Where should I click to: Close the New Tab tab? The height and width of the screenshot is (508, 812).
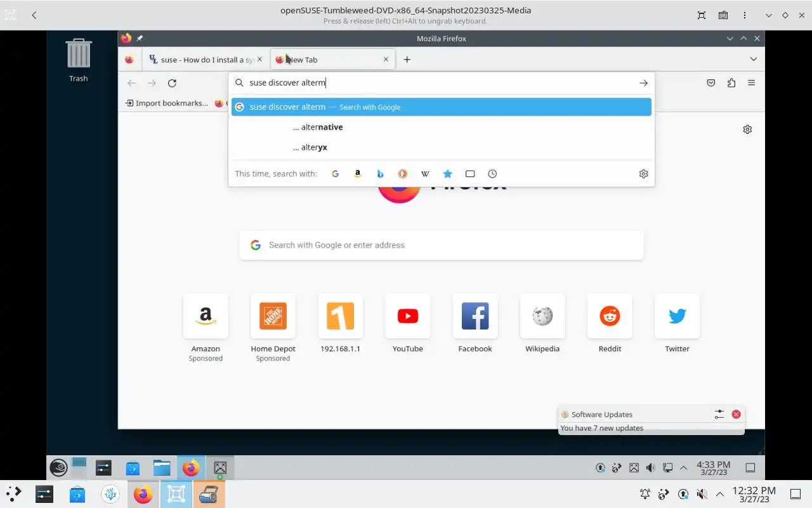[386, 60]
